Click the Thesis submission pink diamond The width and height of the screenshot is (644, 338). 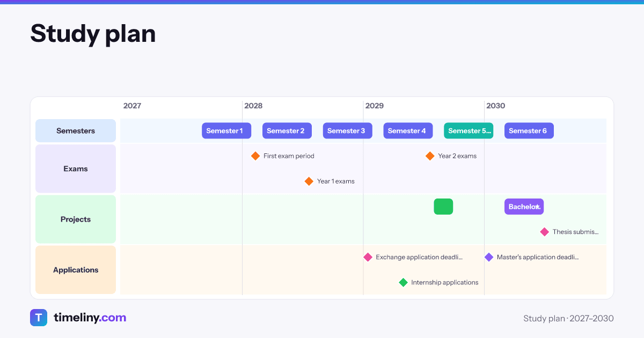point(545,232)
